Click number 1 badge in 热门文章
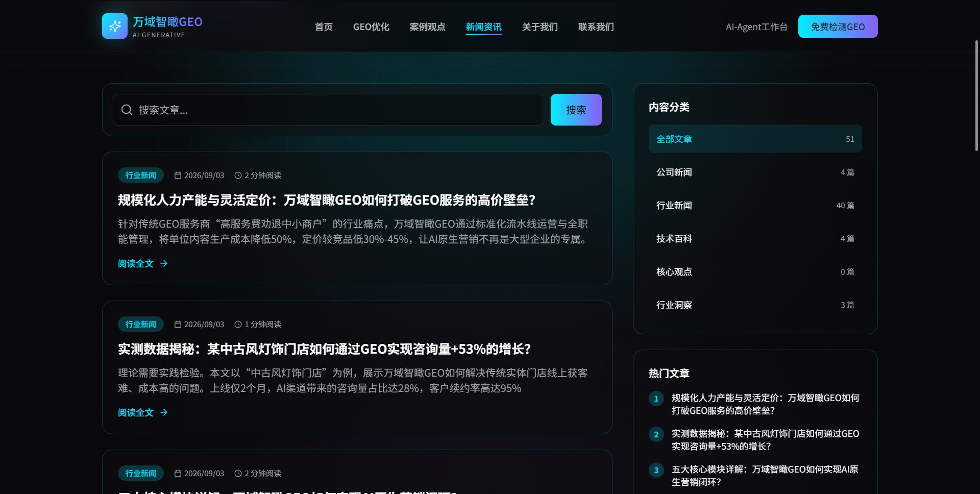The width and height of the screenshot is (980, 494). (656, 399)
